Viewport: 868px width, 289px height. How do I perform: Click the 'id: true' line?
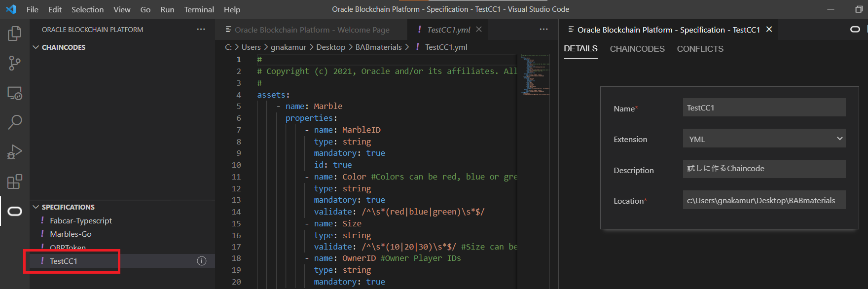(333, 165)
